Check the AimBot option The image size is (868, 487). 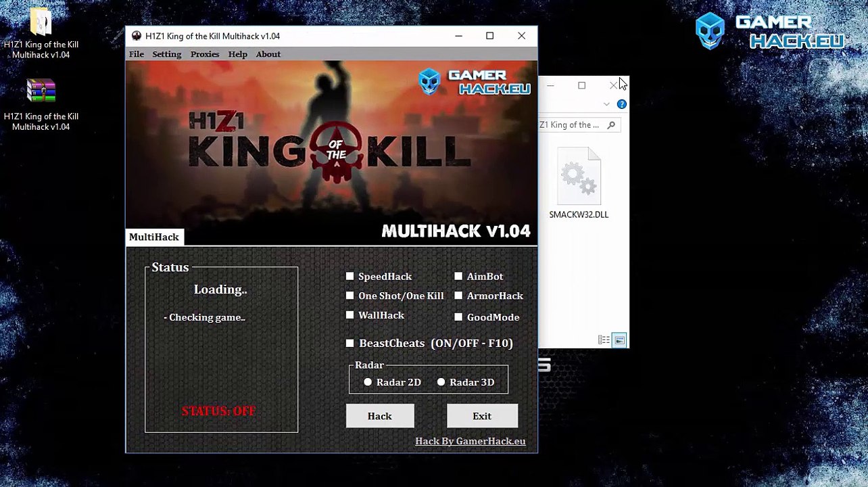coord(458,276)
